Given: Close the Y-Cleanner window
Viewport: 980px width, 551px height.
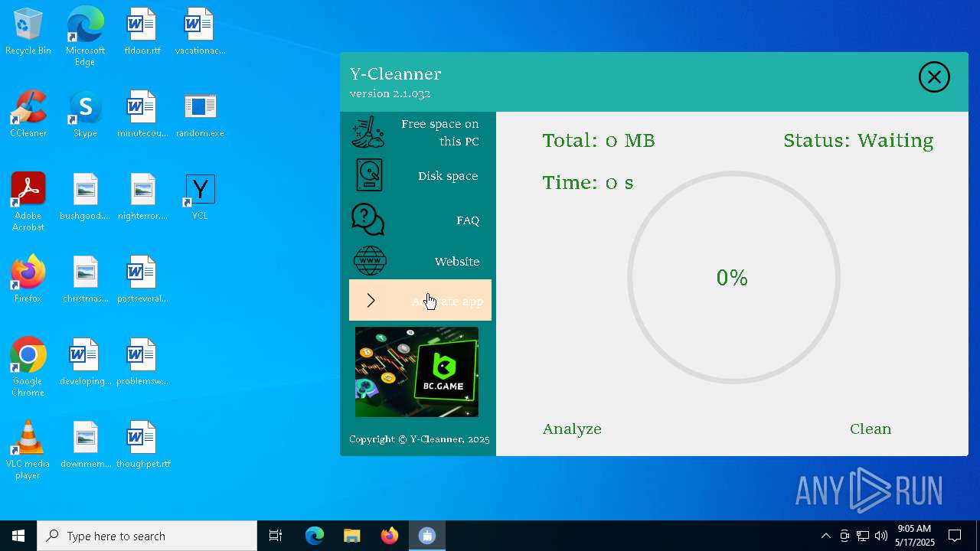Looking at the screenshot, I should click(x=934, y=77).
